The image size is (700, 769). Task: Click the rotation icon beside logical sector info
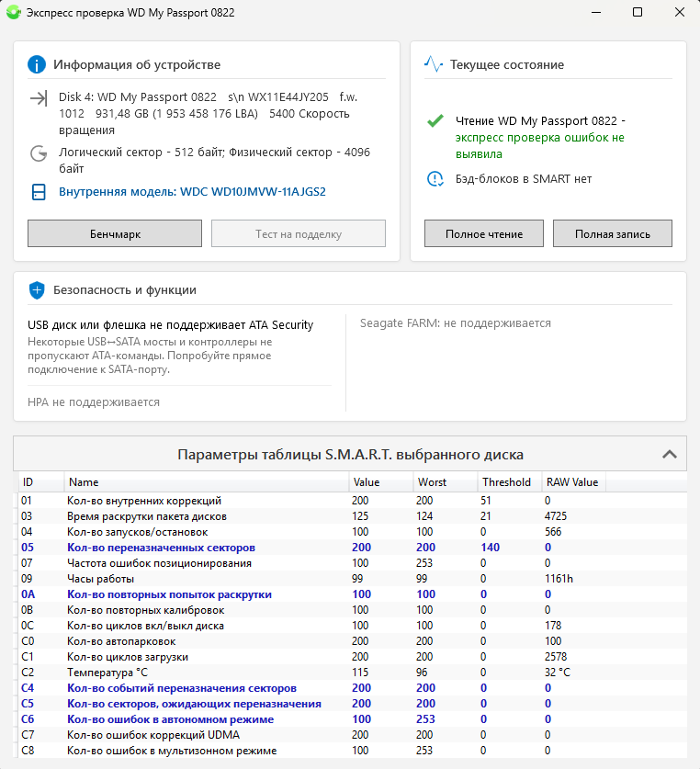(x=38, y=153)
